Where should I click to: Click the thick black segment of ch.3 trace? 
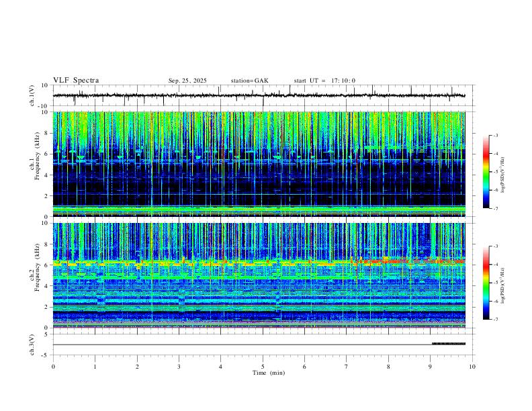click(449, 344)
